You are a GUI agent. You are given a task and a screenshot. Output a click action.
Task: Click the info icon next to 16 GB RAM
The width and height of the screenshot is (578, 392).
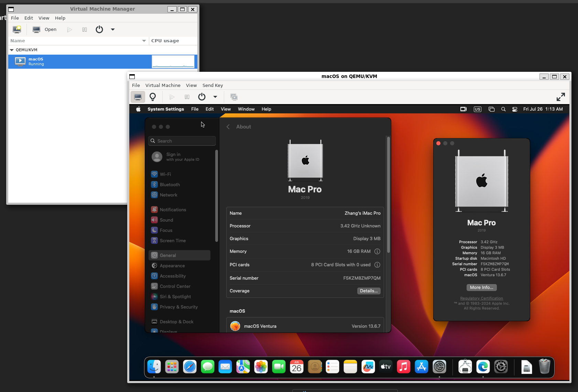[x=377, y=251]
